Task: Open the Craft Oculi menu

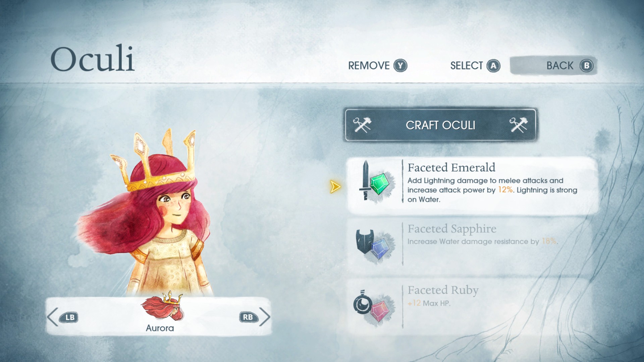Action: [440, 125]
